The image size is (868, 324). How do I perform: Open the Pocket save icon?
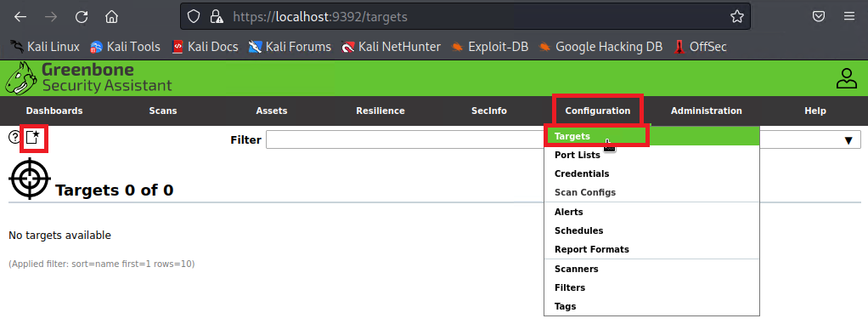click(x=819, y=17)
